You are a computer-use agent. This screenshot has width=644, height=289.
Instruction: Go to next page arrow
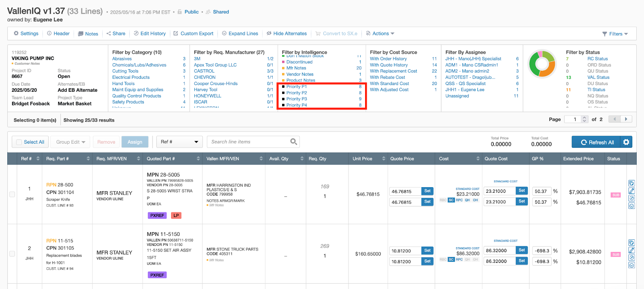[626, 119]
